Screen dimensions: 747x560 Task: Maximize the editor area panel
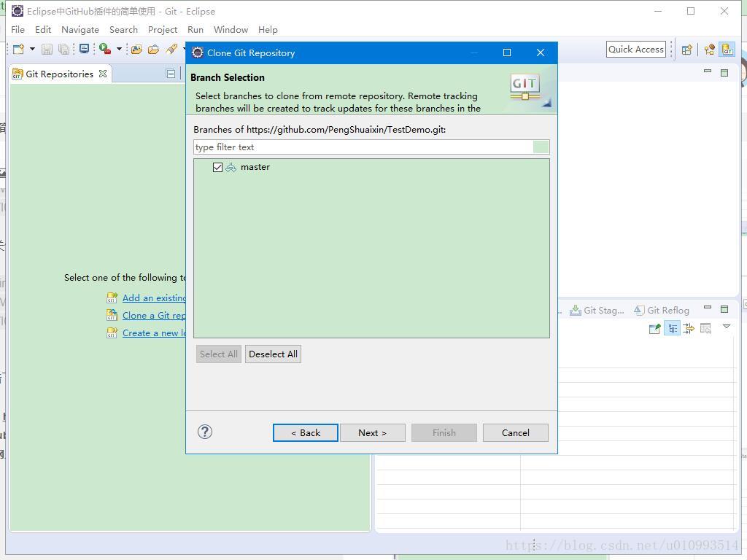(x=724, y=73)
